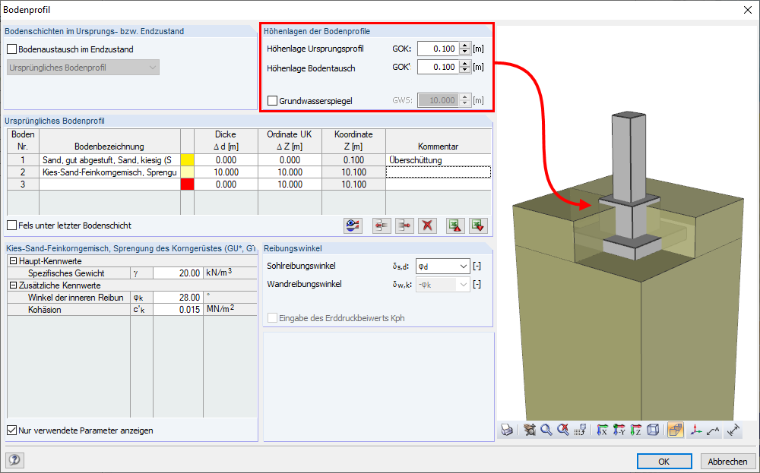This screenshot has width=760, height=473.
Task: Click the grid numbering view icon
Action: pyautogui.click(x=580, y=429)
